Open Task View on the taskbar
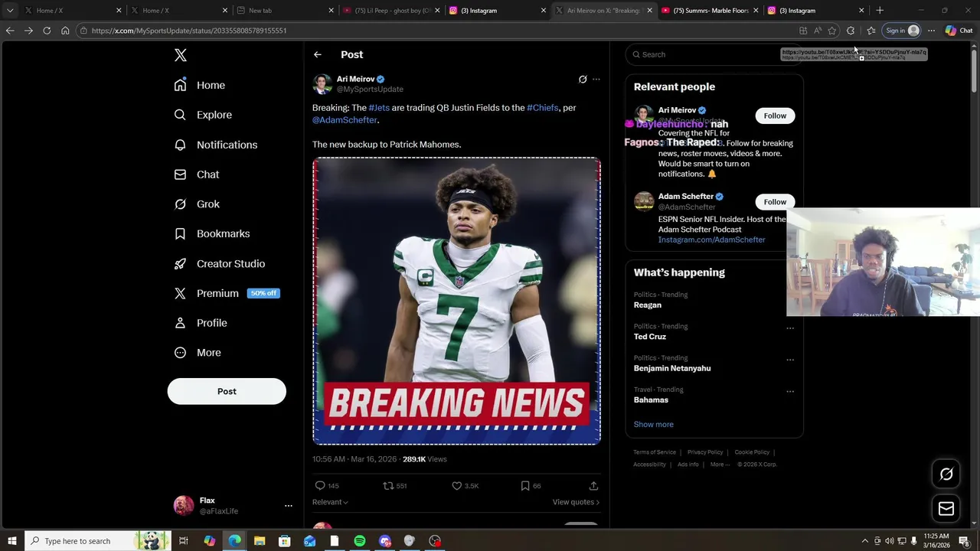Viewport: 980px width, 551px height. (x=184, y=541)
